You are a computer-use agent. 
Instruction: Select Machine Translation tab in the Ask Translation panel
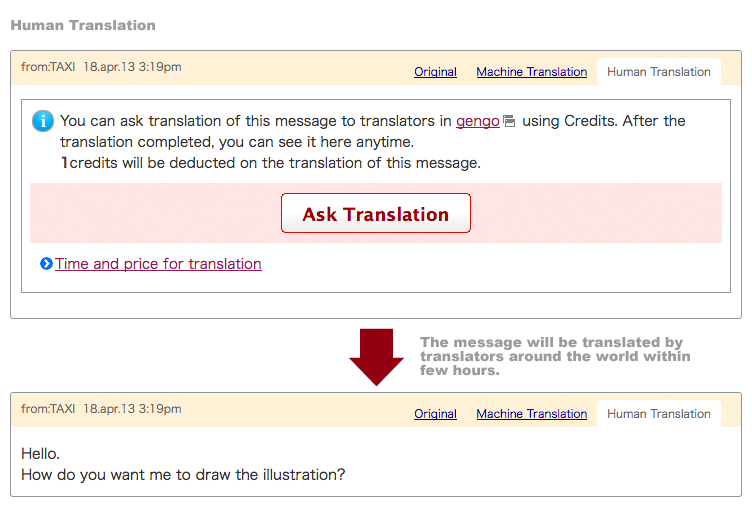click(531, 72)
